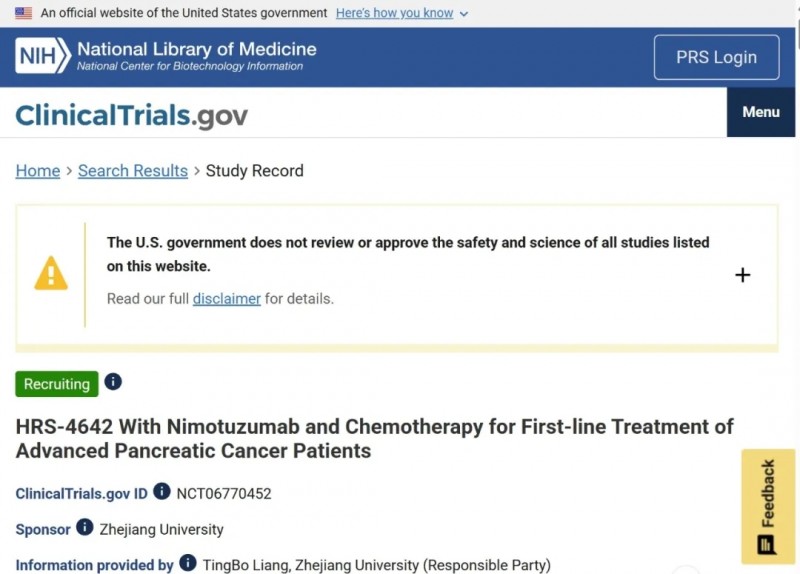This screenshot has width=800, height=574.
Task: Show info tooltip for Sponsor
Action: pos(85,528)
